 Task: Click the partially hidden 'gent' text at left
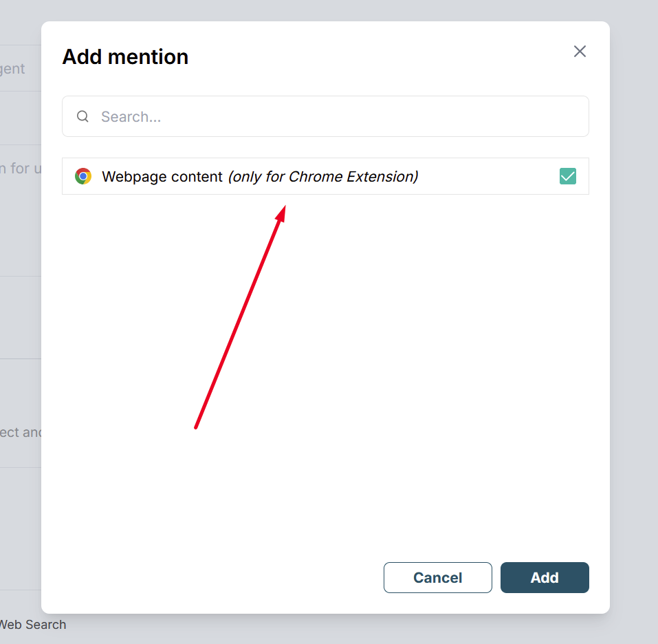(x=12, y=69)
